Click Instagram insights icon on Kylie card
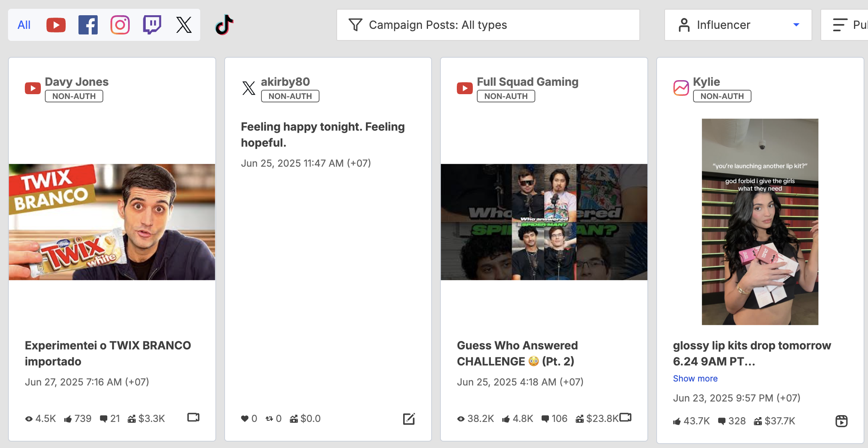Viewport: 868px width, 448px height. 681,88
